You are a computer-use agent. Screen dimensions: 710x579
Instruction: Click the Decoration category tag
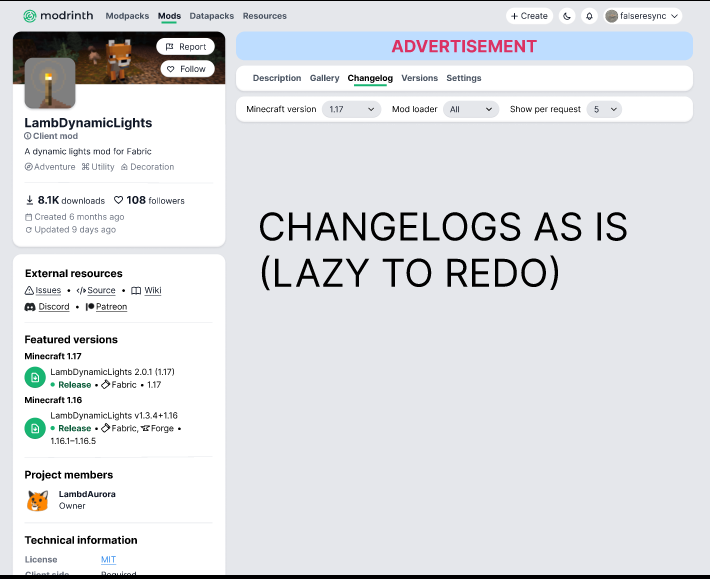[147, 167]
